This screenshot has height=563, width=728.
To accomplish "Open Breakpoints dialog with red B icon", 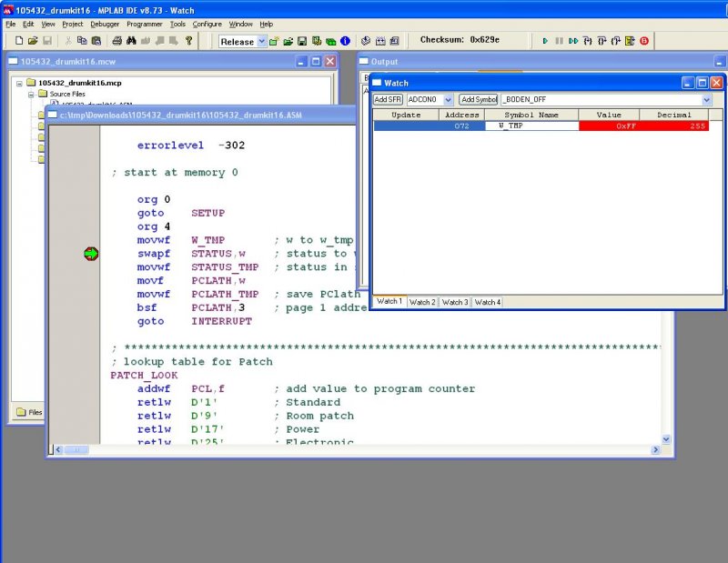I will point(644,41).
